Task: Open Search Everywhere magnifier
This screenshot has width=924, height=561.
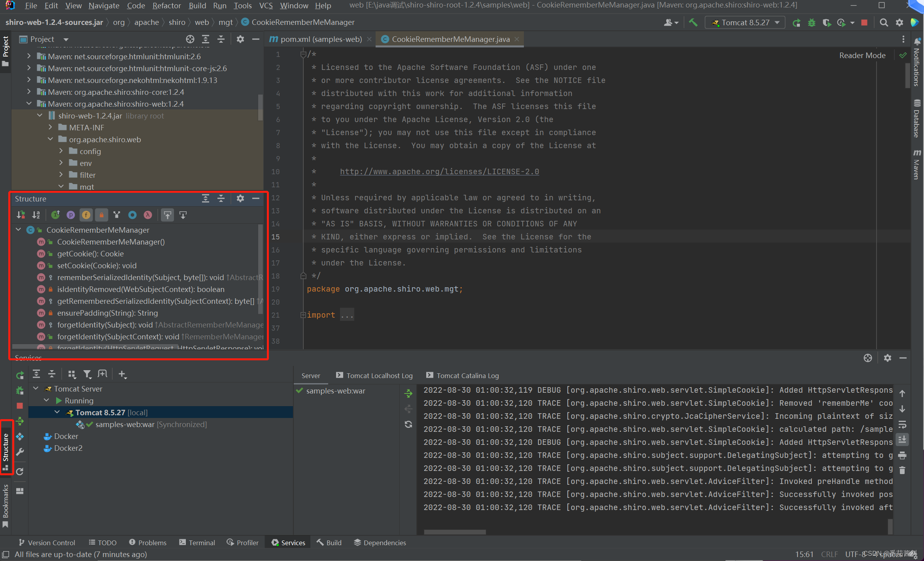Action: (x=884, y=23)
